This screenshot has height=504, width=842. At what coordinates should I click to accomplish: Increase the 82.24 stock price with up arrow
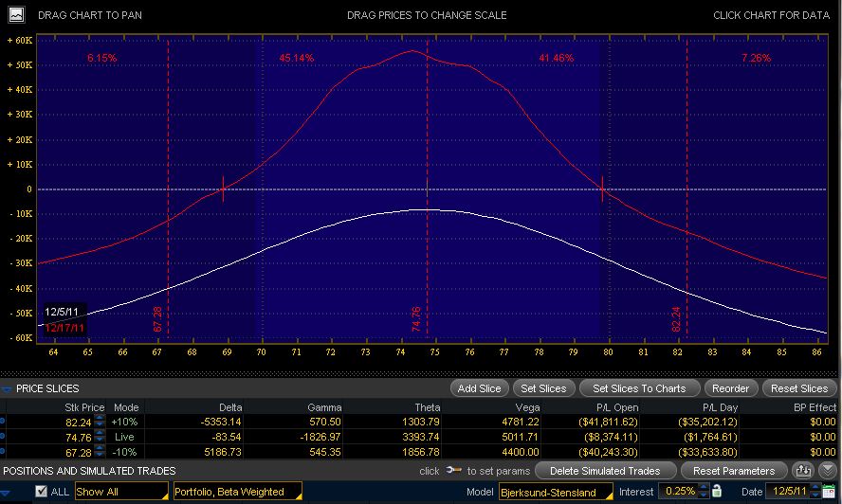pos(100,418)
